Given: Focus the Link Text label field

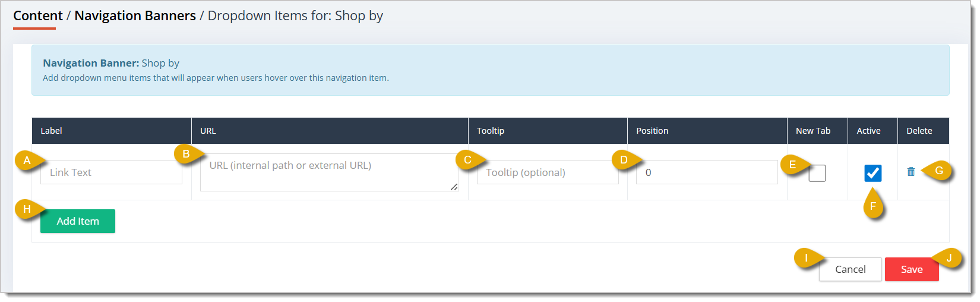Looking at the screenshot, I should [111, 172].
